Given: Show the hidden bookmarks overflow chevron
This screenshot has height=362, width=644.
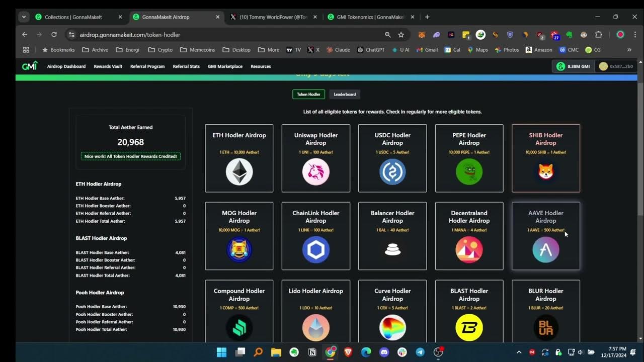Looking at the screenshot, I should [629, 50].
